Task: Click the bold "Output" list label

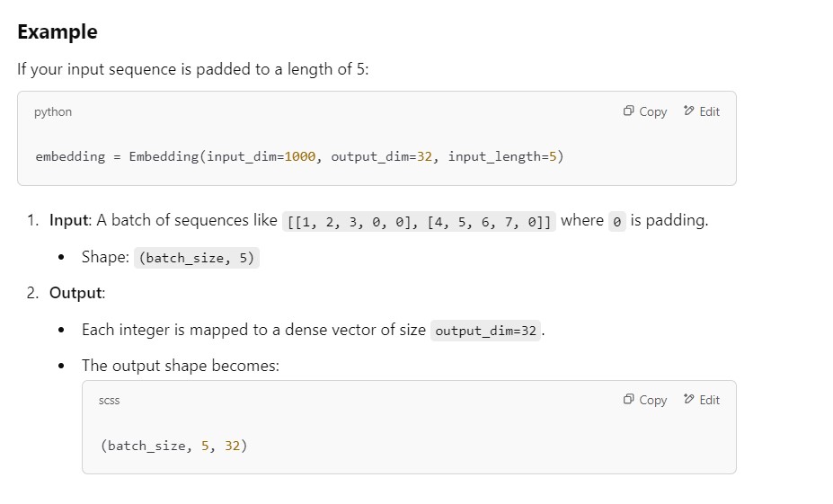Action: pos(76,293)
